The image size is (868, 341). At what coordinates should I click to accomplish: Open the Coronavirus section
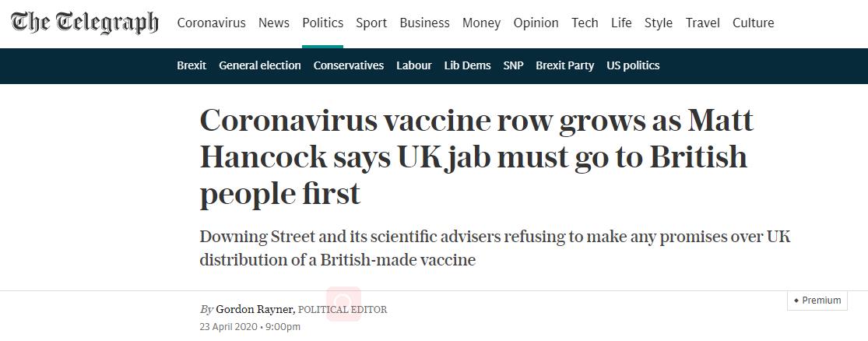(211, 23)
